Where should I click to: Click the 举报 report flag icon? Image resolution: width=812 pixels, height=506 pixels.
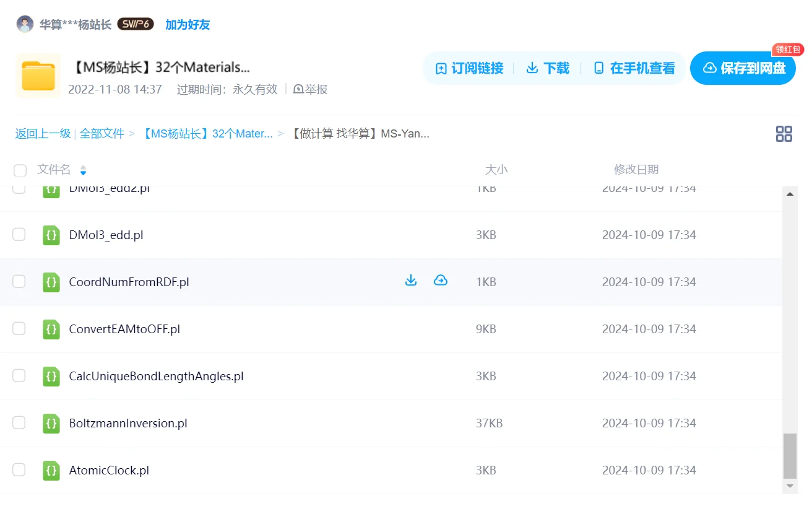pyautogui.click(x=300, y=89)
